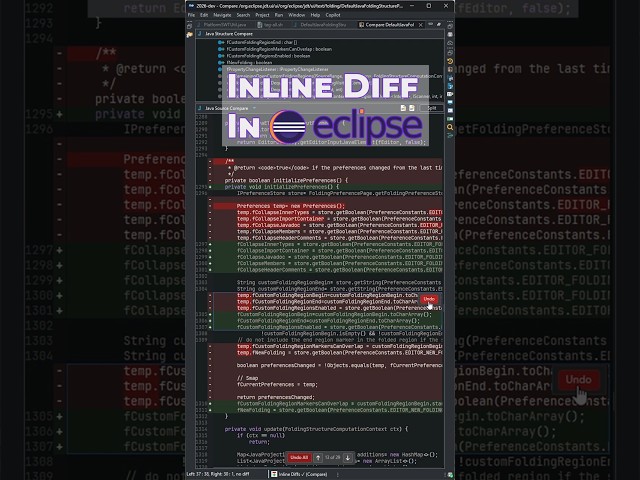Image resolution: width=640 pixels, height=480 pixels.
Task: Click the Split button
Action: pyautogui.click(x=431, y=108)
